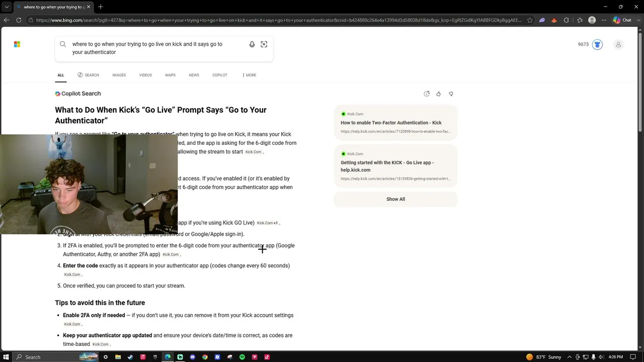Open Epic Games Launcher from the taskbar
The height and width of the screenshot is (362, 644).
coord(155,357)
